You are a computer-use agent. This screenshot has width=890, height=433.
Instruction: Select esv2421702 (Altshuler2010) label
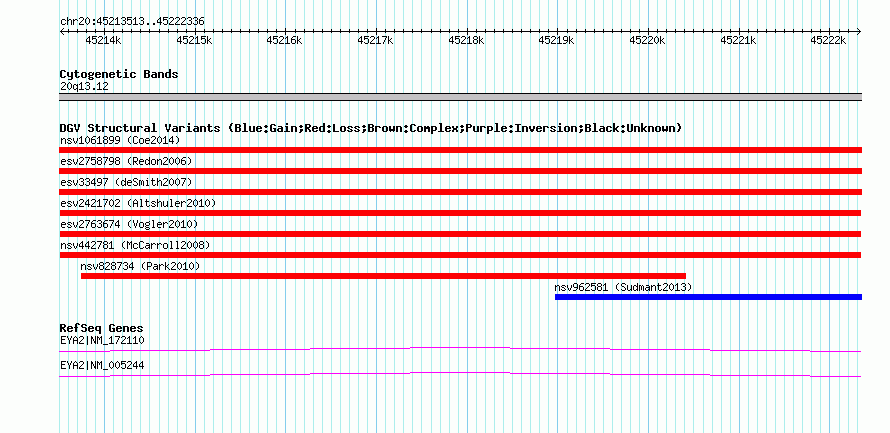(x=138, y=203)
